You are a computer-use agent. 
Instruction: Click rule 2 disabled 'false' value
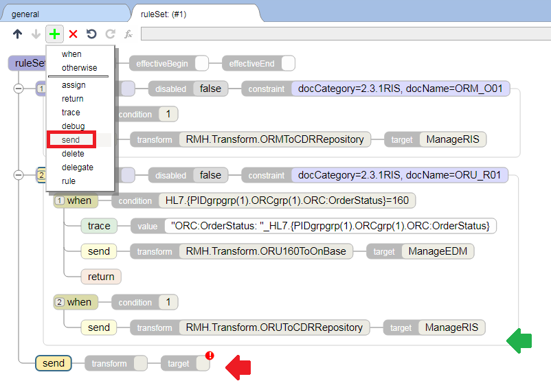(x=210, y=175)
